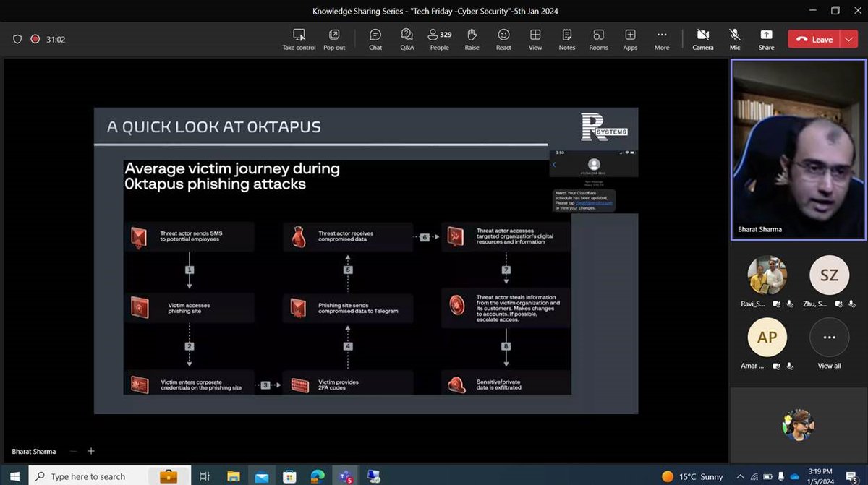The width and height of the screenshot is (868, 485).
Task: Click the red recording indicator
Action: click(x=35, y=40)
